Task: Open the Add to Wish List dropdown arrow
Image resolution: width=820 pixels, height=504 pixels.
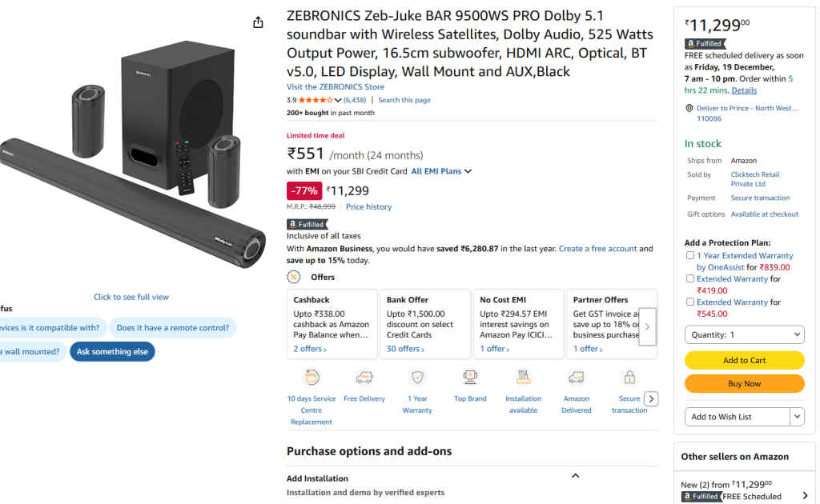Action: (x=797, y=416)
